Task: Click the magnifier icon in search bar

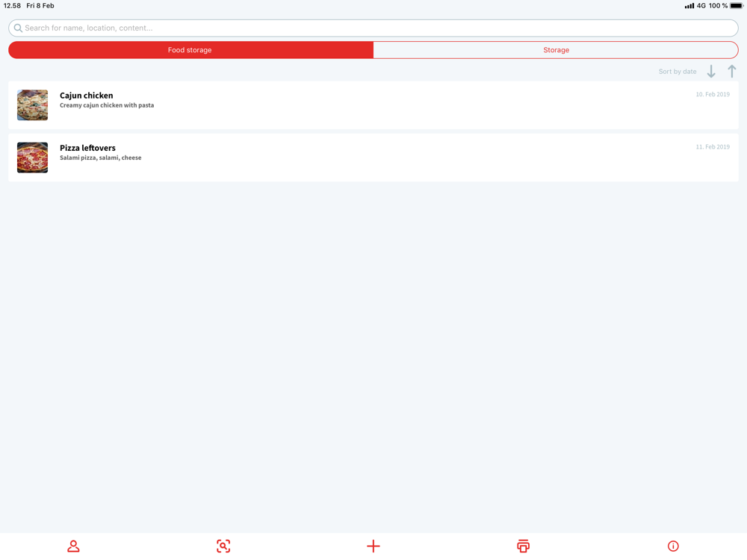Action: click(x=18, y=28)
